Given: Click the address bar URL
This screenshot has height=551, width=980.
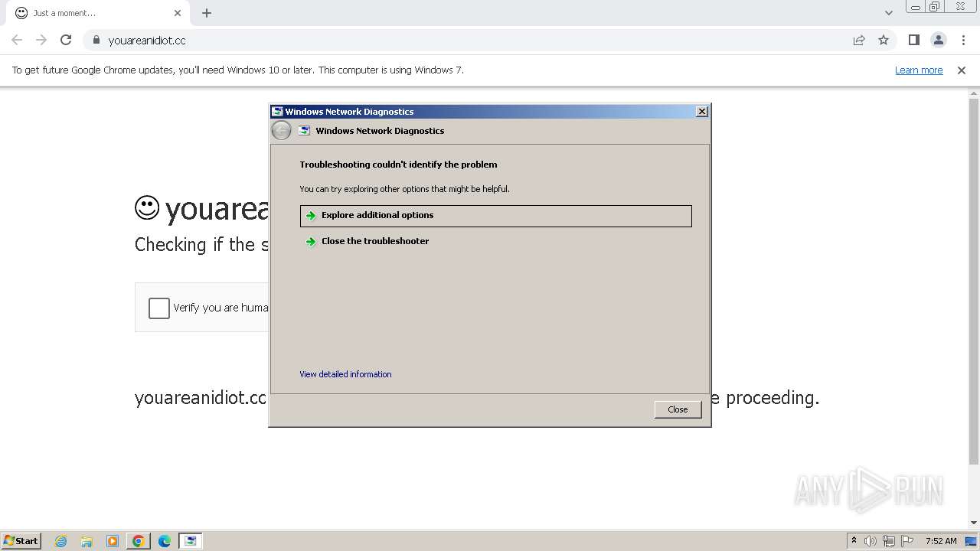Looking at the screenshot, I should coord(147,40).
